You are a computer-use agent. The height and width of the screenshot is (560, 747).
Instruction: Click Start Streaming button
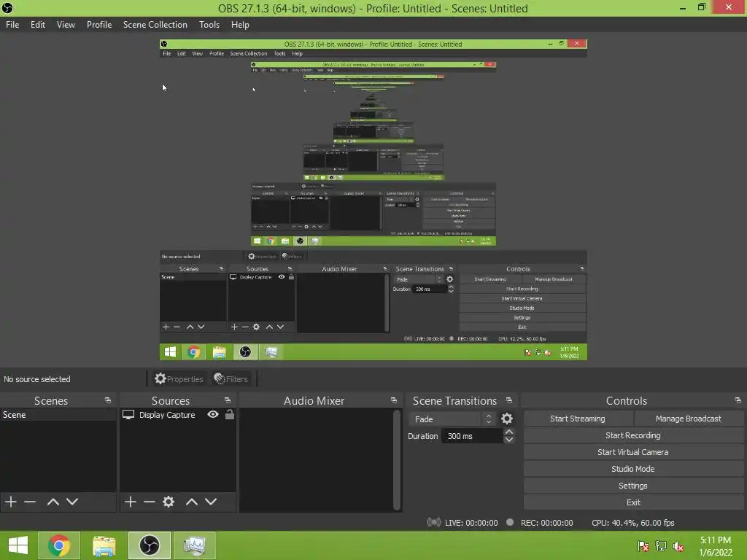578,419
